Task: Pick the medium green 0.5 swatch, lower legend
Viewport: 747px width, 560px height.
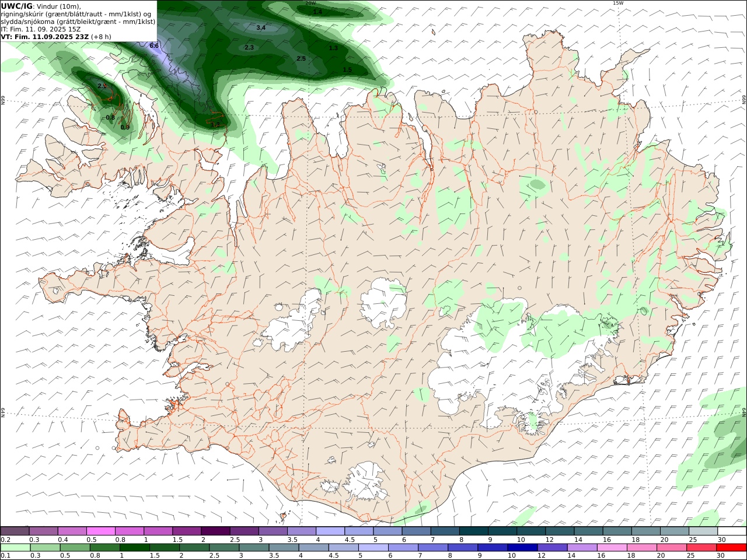Action: 75,548
